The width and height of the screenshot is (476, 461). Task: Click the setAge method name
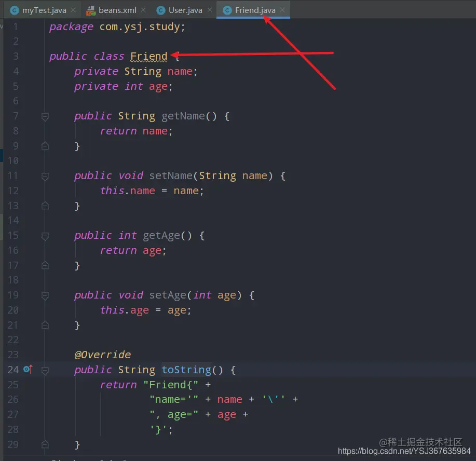[x=167, y=295]
